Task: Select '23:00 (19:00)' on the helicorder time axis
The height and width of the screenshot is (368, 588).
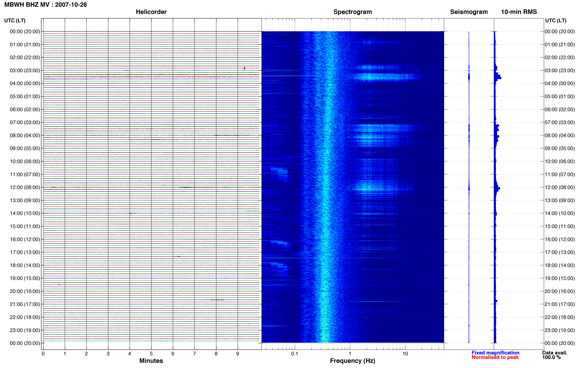Action: (x=25, y=330)
